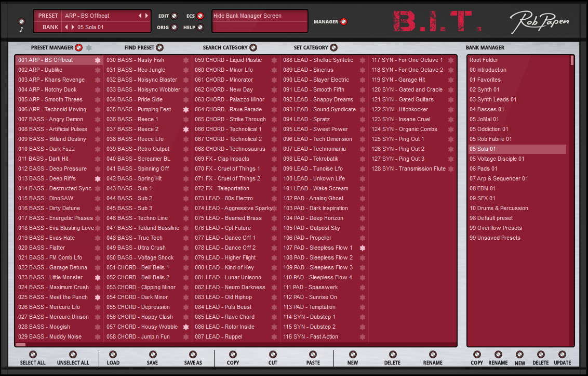
Task: Star the 013 BASS - Deep Riffs preset
Action: point(98,179)
